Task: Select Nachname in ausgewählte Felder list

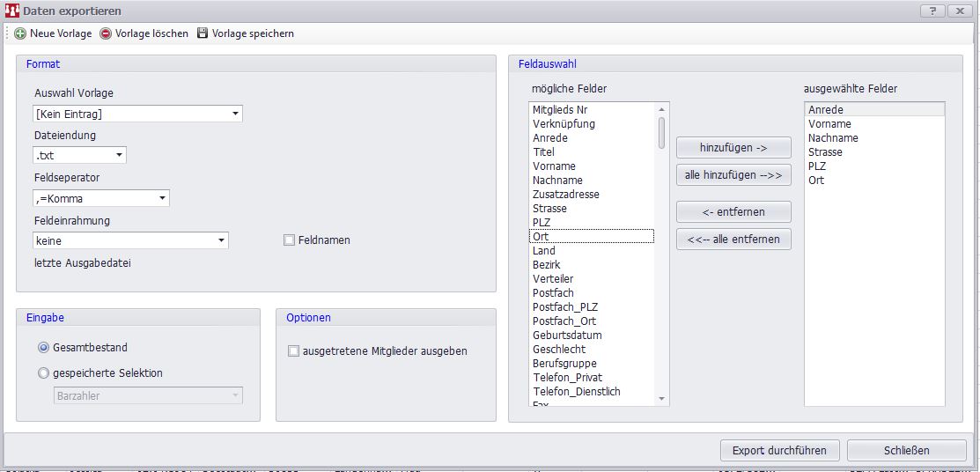Action: [832, 138]
